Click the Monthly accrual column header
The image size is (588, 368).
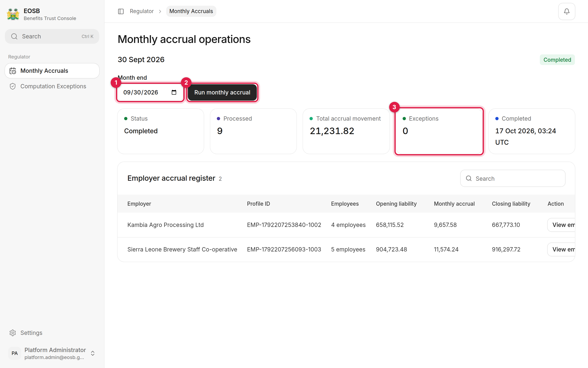point(454,204)
